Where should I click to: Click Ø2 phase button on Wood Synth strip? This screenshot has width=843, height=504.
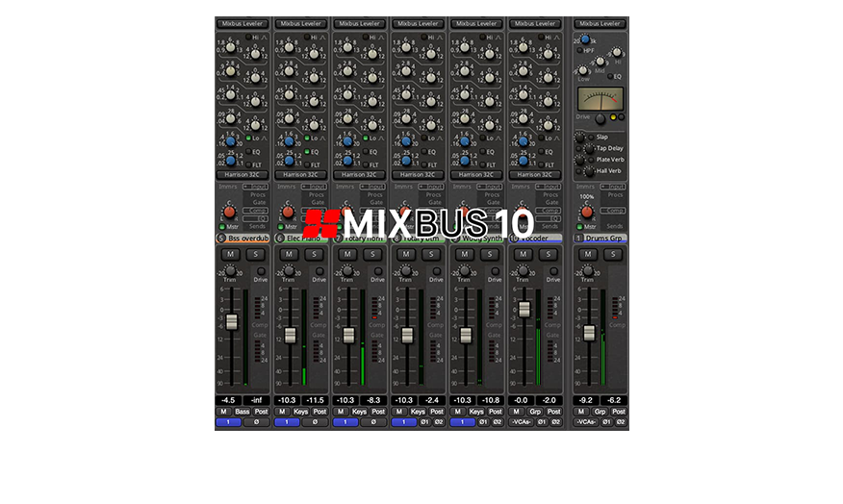[498, 422]
